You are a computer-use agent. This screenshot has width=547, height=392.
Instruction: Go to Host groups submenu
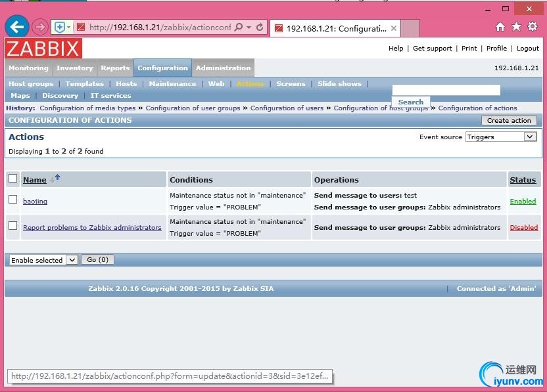click(31, 83)
